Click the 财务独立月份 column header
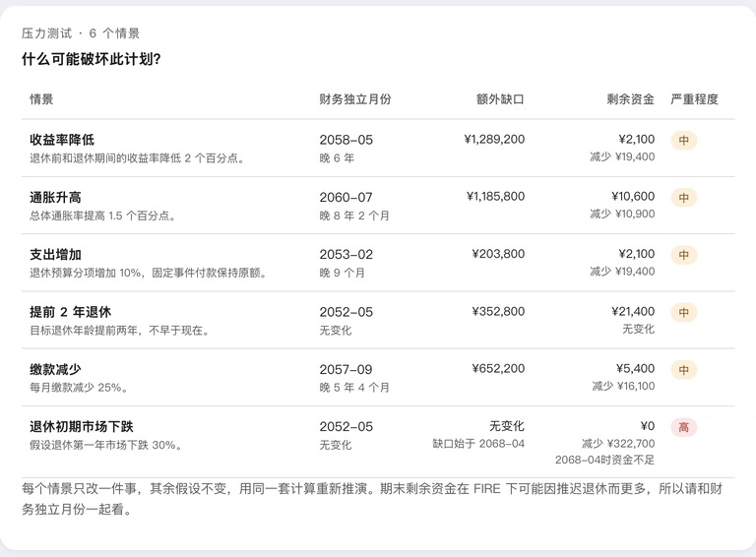Image resolution: width=756 pixels, height=557 pixels. click(354, 99)
